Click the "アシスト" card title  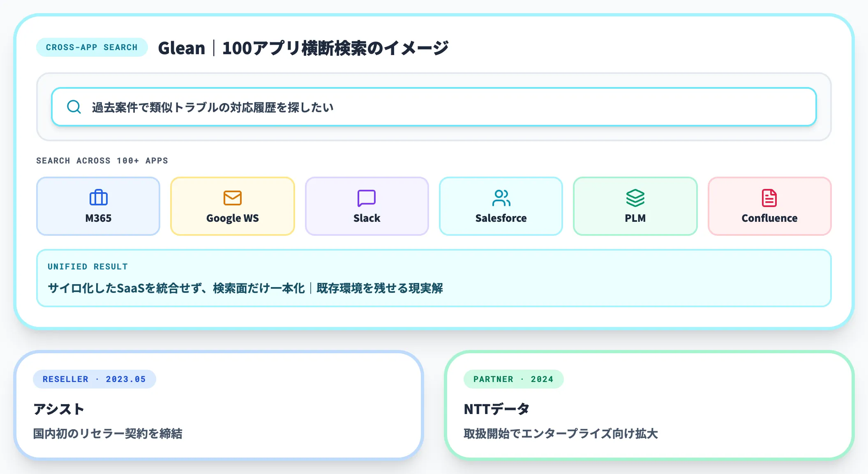(59, 409)
